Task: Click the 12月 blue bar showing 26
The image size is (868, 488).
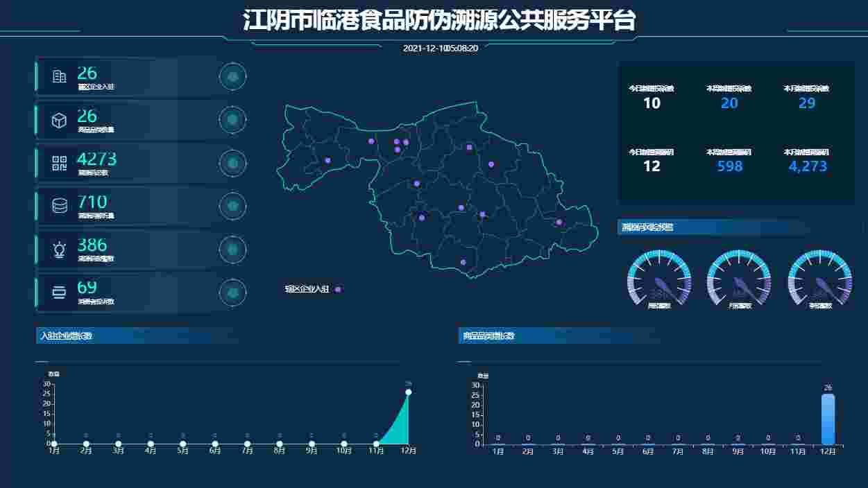Action: 828,419
